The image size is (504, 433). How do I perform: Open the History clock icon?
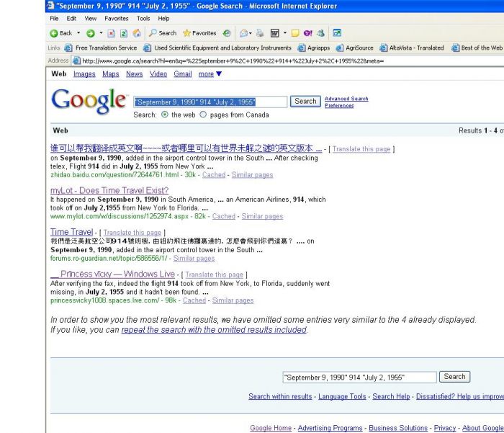227,33
